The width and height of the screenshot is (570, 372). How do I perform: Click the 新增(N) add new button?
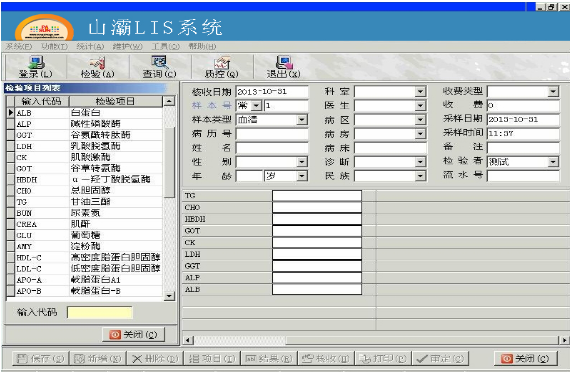[x=97, y=359]
